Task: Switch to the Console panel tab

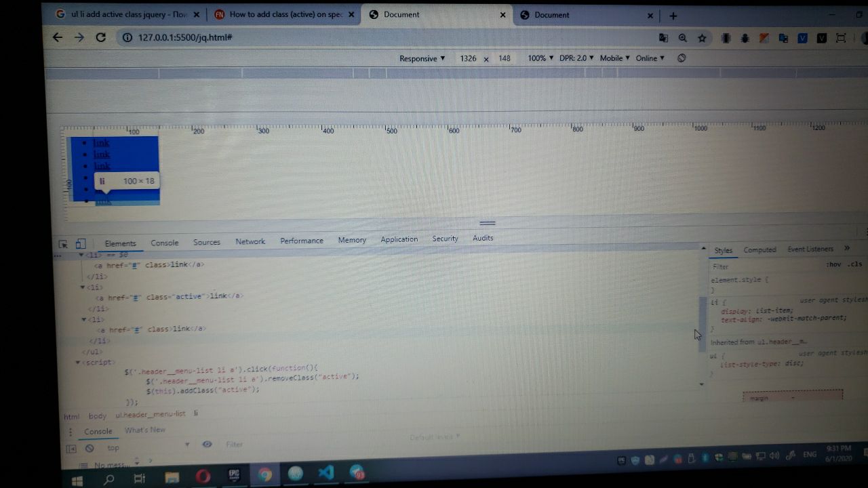Action: pyautogui.click(x=165, y=243)
